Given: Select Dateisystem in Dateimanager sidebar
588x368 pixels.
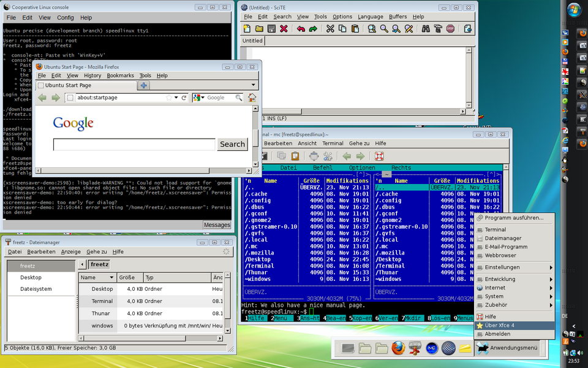Looking at the screenshot, I should (x=36, y=289).
